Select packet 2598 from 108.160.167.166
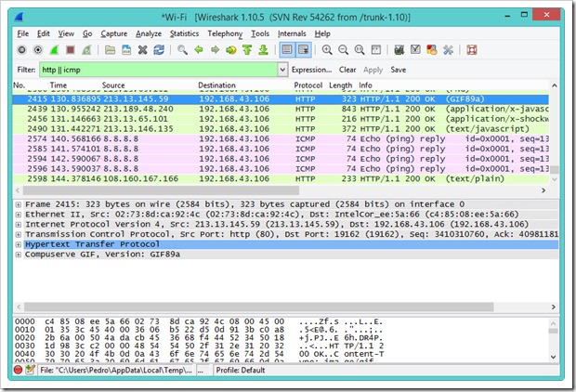The image size is (576, 392). pos(281,179)
